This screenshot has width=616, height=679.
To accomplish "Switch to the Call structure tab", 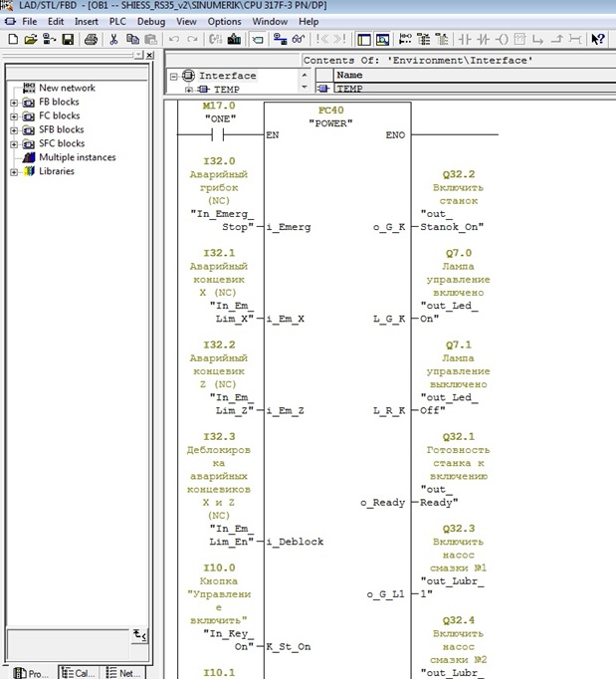I will (80, 673).
